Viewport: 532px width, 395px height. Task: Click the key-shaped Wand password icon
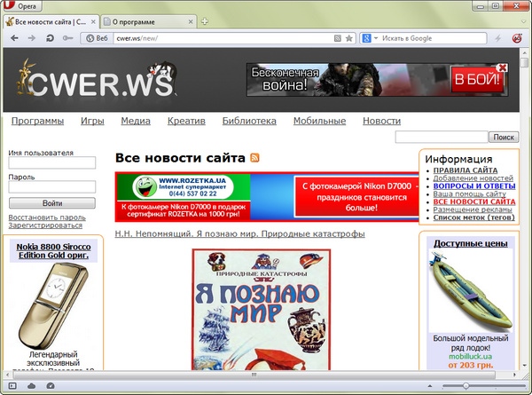(66, 38)
